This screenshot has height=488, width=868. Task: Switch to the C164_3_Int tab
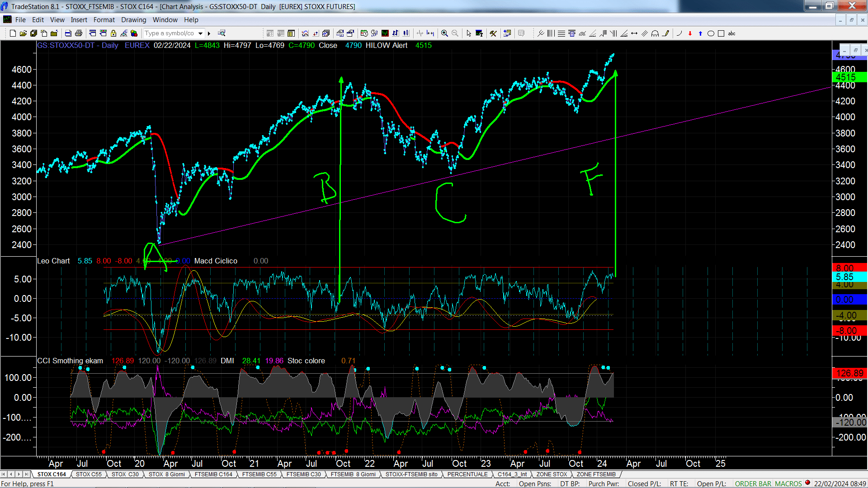512,474
